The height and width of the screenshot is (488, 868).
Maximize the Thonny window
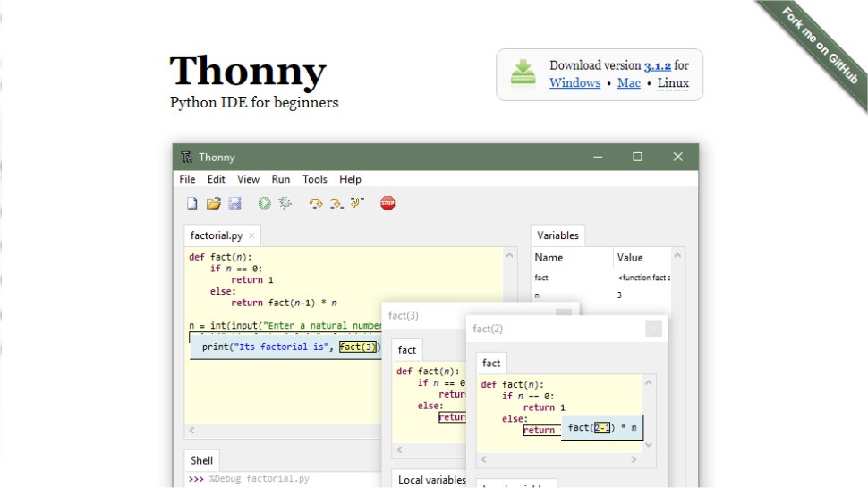pos(638,157)
